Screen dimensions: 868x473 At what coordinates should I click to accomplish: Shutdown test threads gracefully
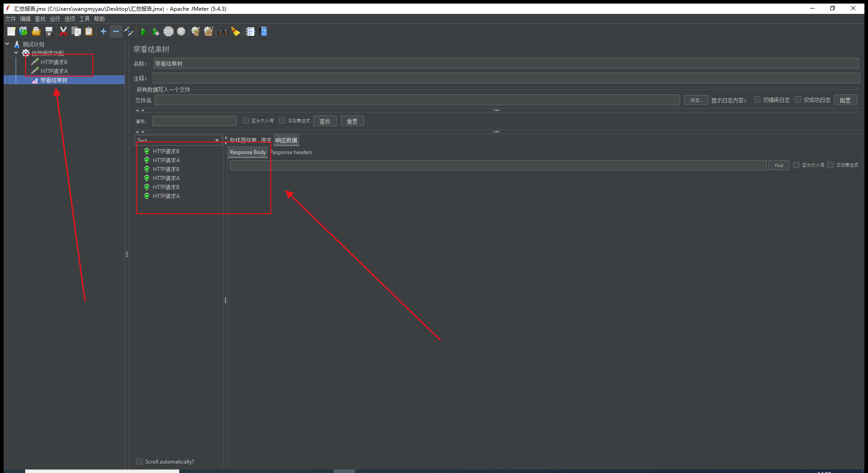pos(181,31)
